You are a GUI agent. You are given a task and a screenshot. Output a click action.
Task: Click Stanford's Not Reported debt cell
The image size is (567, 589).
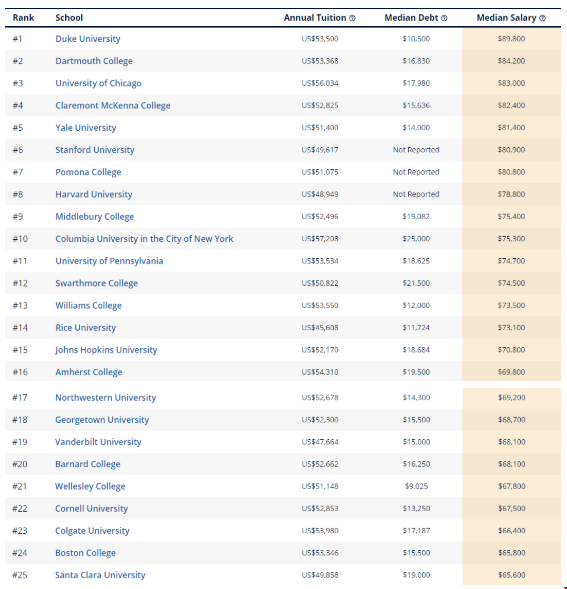tap(416, 150)
